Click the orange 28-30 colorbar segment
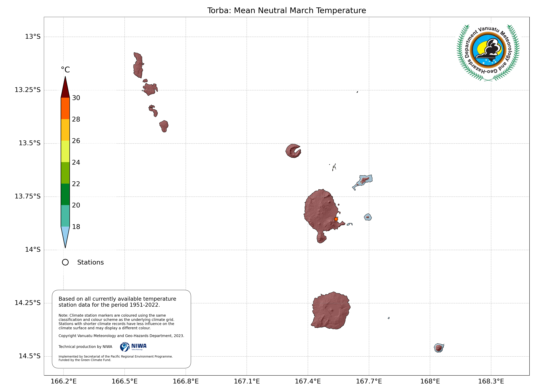The width and height of the screenshot is (554, 392). pyautogui.click(x=65, y=108)
